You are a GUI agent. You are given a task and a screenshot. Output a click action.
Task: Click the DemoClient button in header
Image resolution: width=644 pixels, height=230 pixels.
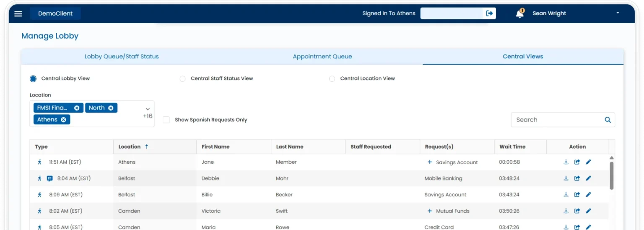(x=55, y=13)
